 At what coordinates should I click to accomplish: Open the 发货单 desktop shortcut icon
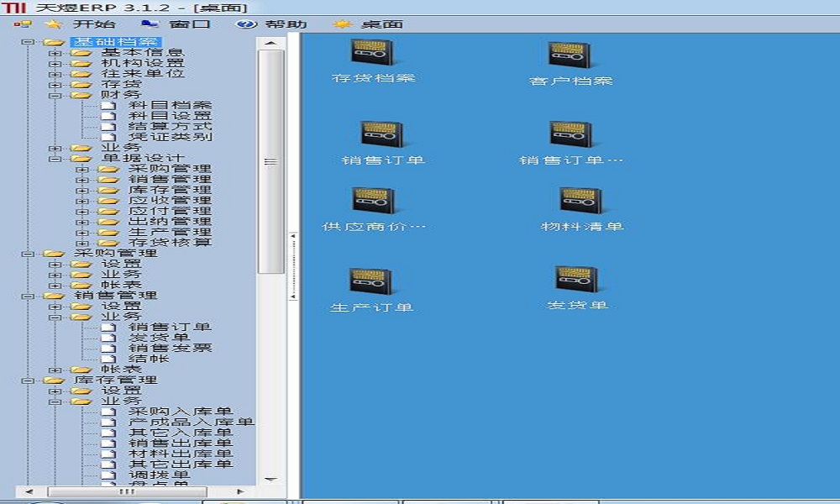pyautogui.click(x=576, y=281)
